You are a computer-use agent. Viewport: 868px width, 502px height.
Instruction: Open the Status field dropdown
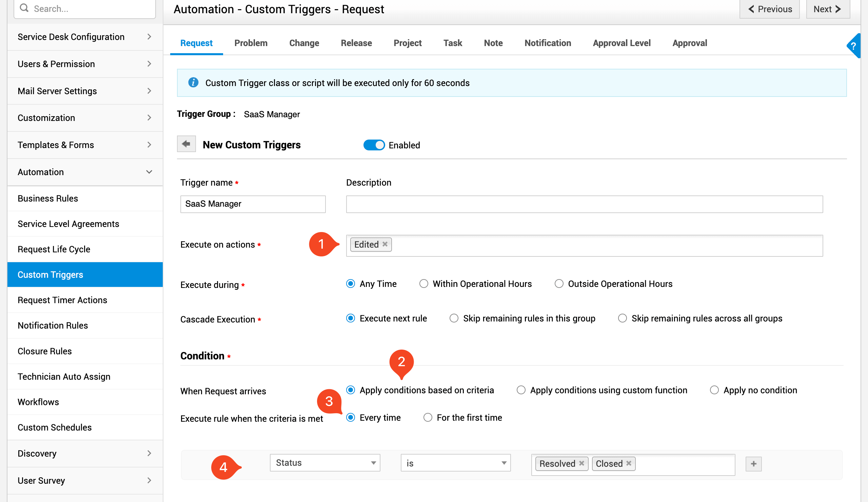click(325, 463)
